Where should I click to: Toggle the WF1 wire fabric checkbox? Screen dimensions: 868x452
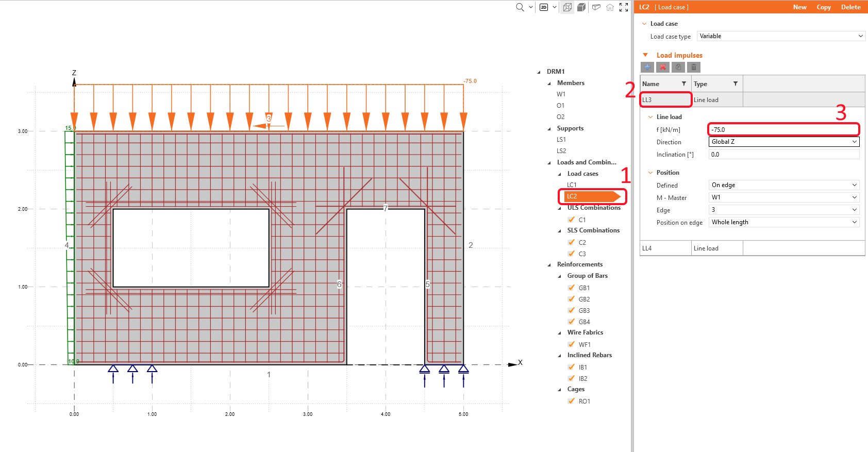[571, 344]
